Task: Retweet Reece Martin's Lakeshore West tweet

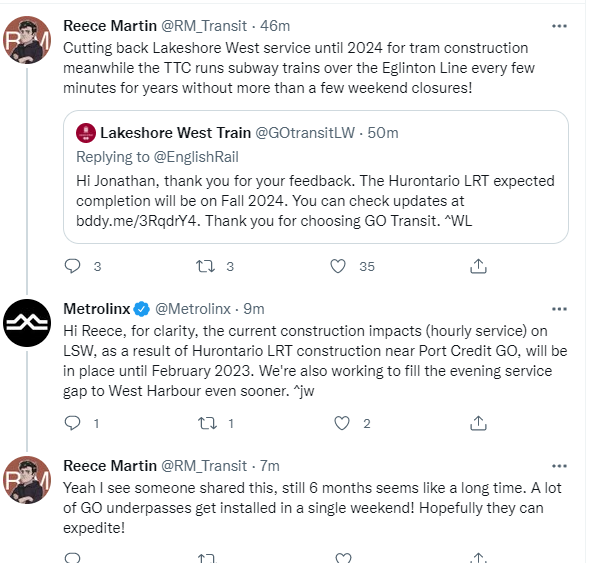Action: click(x=206, y=266)
